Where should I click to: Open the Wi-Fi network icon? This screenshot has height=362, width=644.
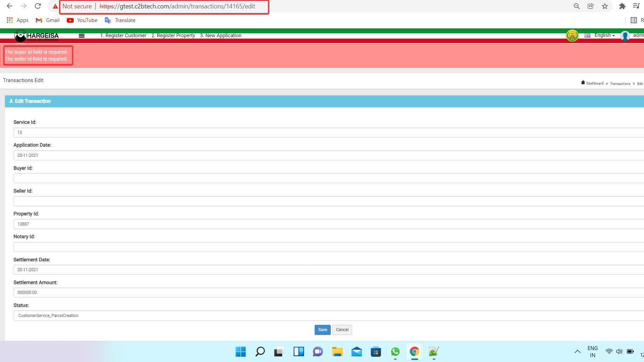point(609,351)
